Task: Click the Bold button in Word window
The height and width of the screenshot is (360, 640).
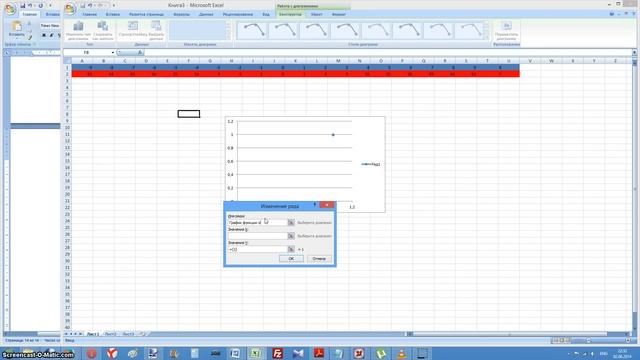Action: pyautogui.click(x=44, y=36)
